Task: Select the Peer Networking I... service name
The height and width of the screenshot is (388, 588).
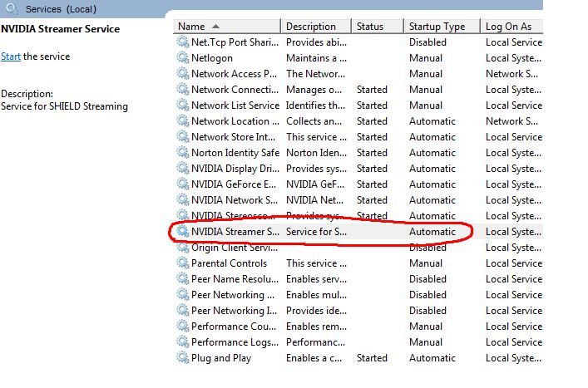Action: point(234,311)
